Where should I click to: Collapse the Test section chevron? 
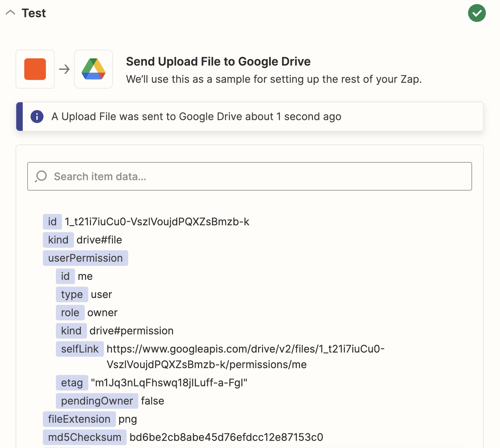(10, 13)
